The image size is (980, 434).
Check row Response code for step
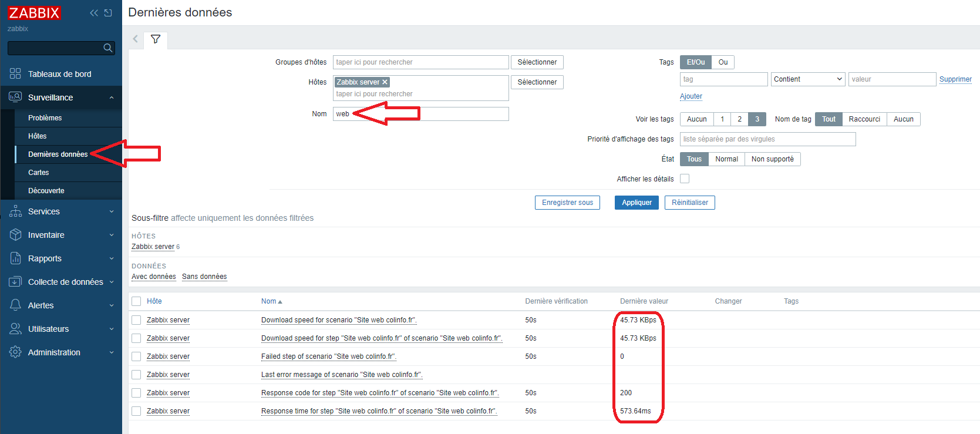click(136, 393)
